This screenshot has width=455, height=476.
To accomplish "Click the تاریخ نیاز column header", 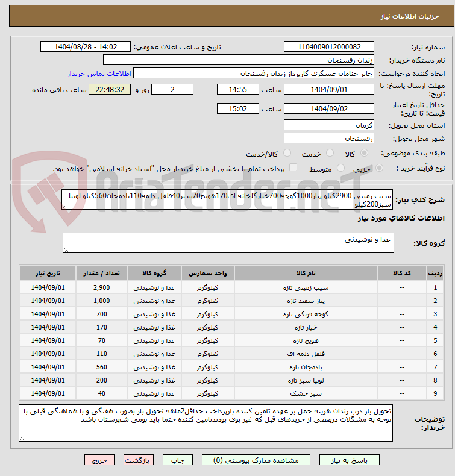I will 48,273.
